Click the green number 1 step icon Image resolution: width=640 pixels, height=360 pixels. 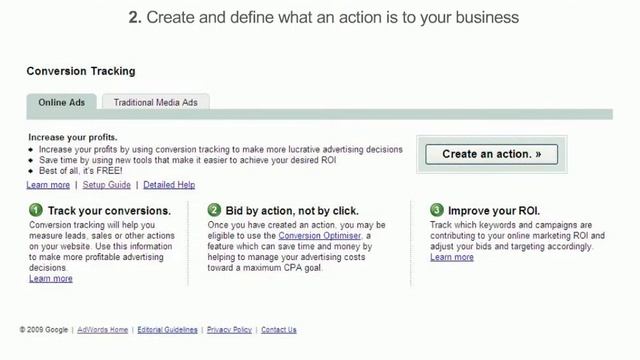coord(36,210)
